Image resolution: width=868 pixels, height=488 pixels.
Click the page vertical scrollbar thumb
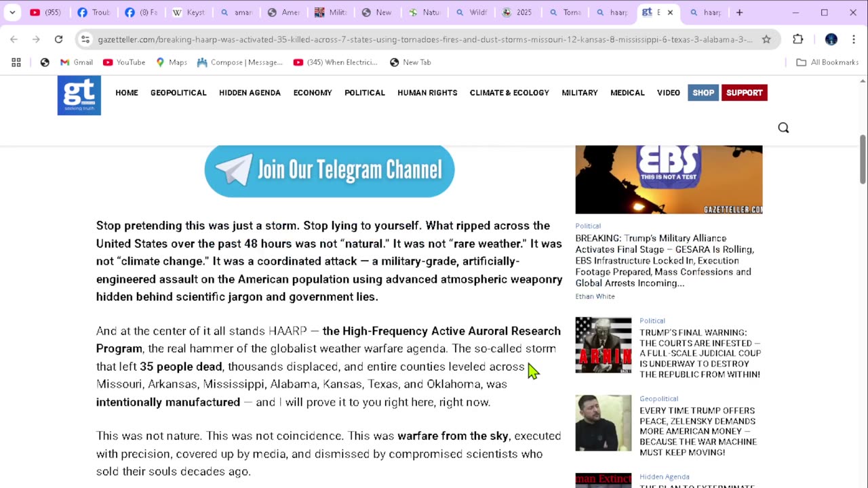863,159
